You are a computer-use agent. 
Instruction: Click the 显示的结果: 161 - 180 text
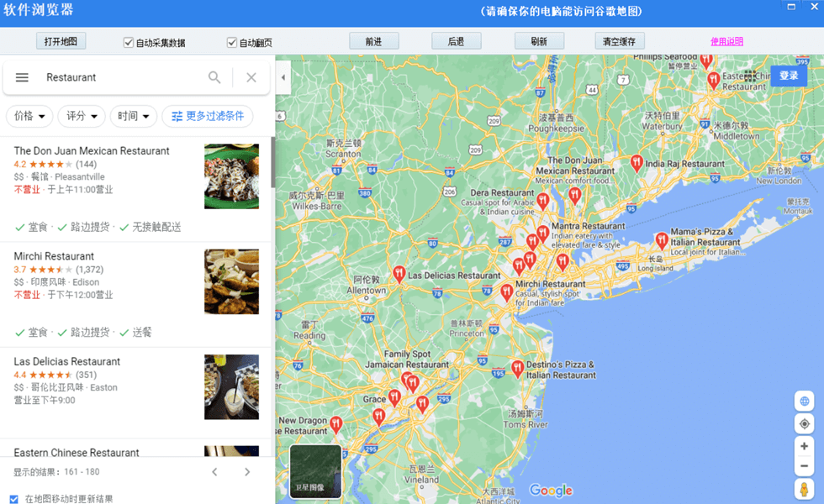56,472
